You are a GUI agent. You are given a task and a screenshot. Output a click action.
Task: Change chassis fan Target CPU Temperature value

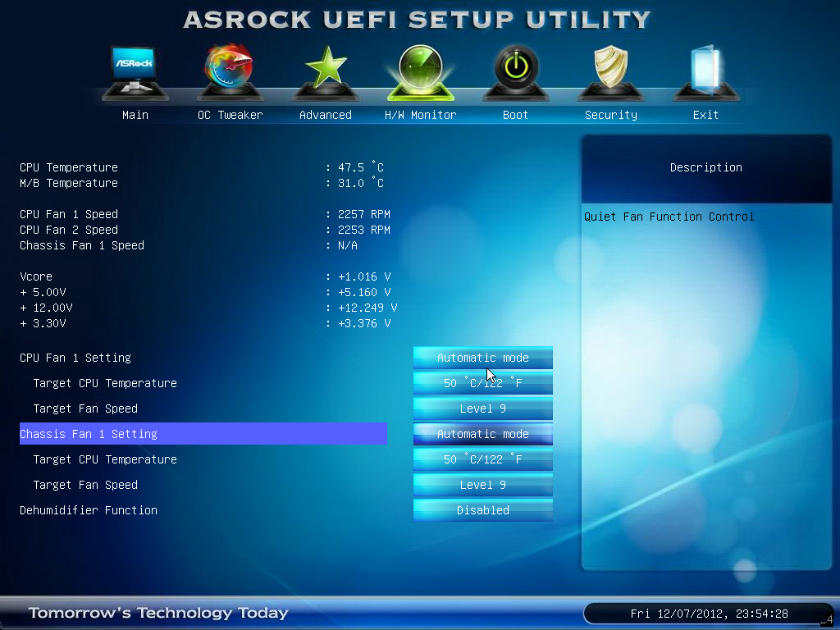coord(482,459)
